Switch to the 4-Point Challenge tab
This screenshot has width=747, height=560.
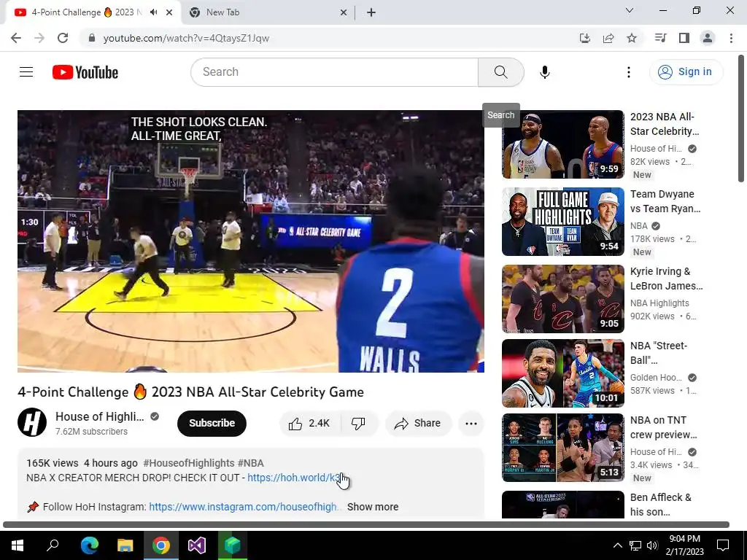86,12
